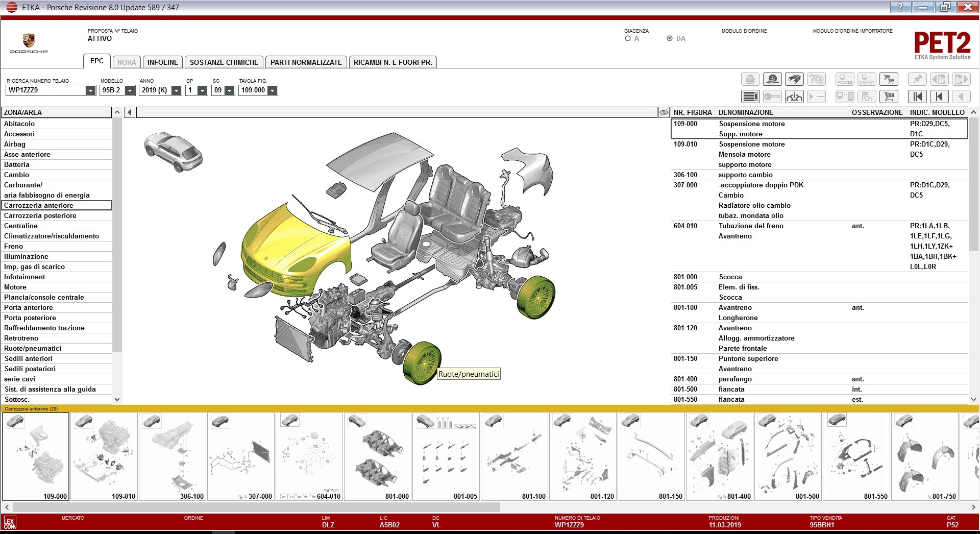Open the MODELLO 95B-2 dropdown
Screen dimensions: 980x534
(130, 90)
